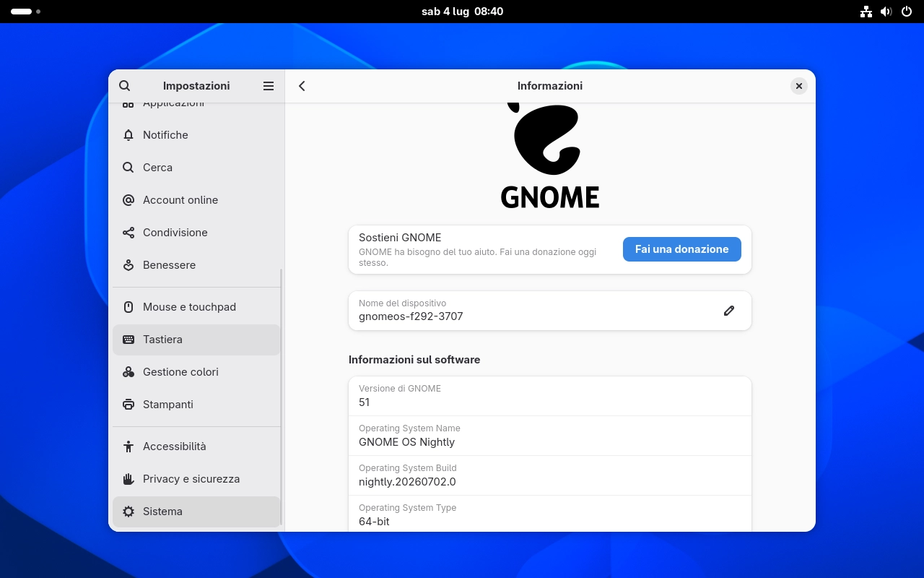
Task: Click the Fai una donazione button
Action: tap(682, 249)
